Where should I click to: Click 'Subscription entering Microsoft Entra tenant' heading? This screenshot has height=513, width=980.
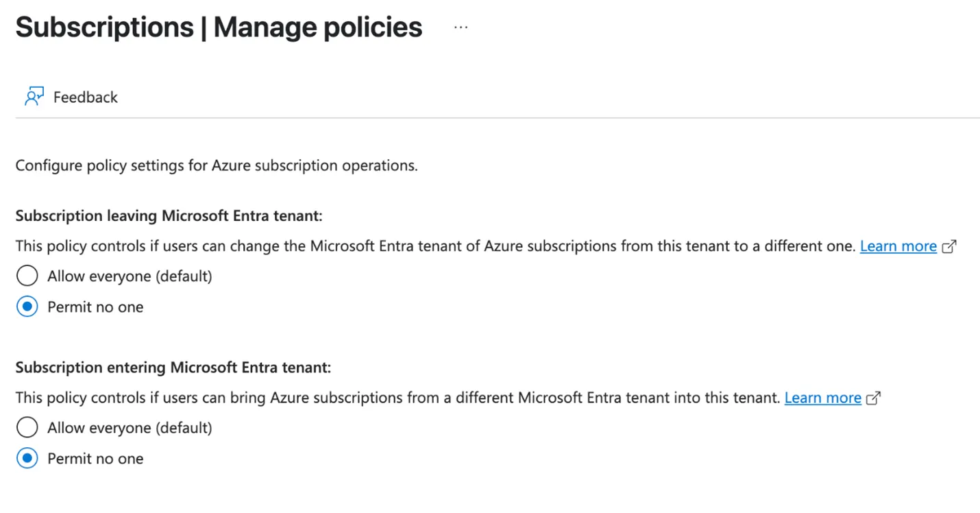tap(173, 368)
